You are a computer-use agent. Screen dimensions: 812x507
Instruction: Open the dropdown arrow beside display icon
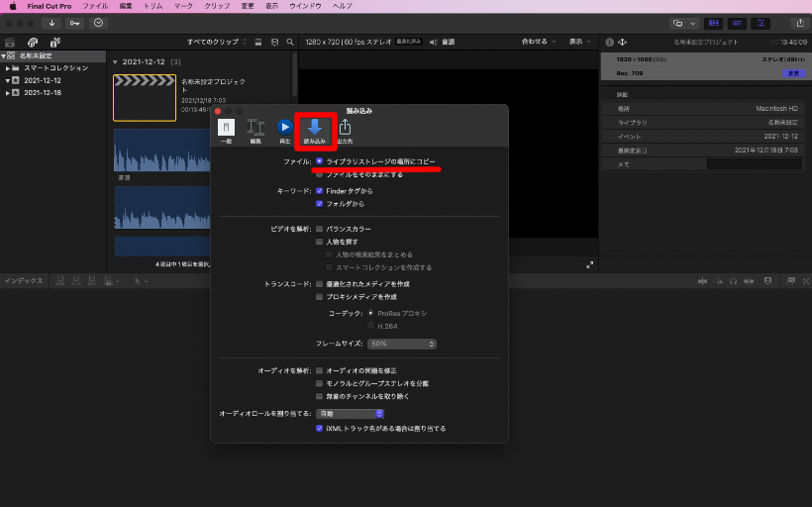pyautogui.click(x=693, y=24)
